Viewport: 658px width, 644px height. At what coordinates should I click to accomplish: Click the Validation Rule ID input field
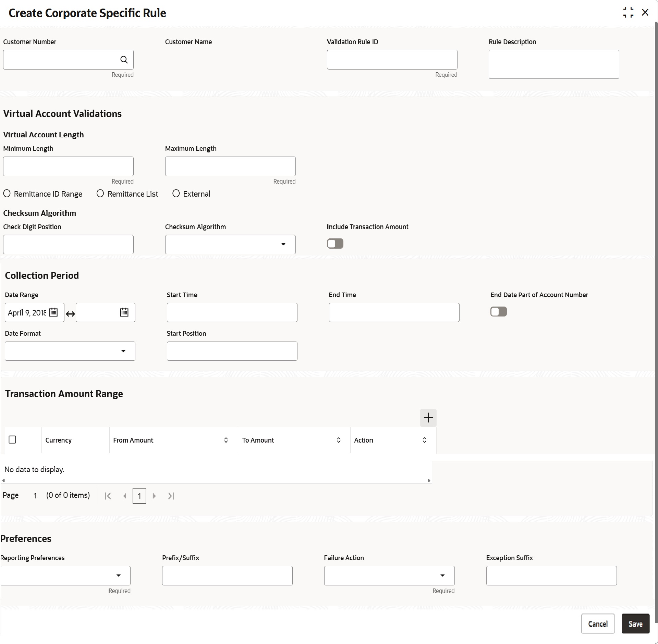tap(392, 60)
